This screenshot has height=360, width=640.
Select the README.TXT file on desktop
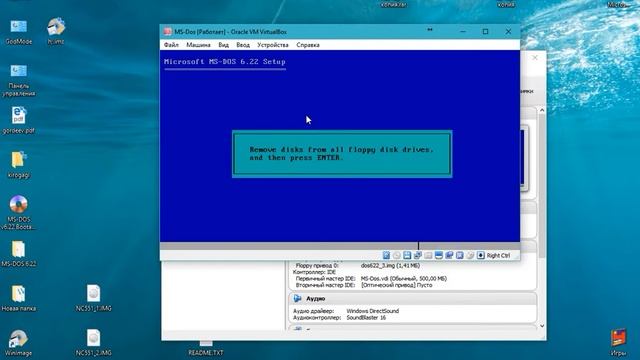coord(206,348)
